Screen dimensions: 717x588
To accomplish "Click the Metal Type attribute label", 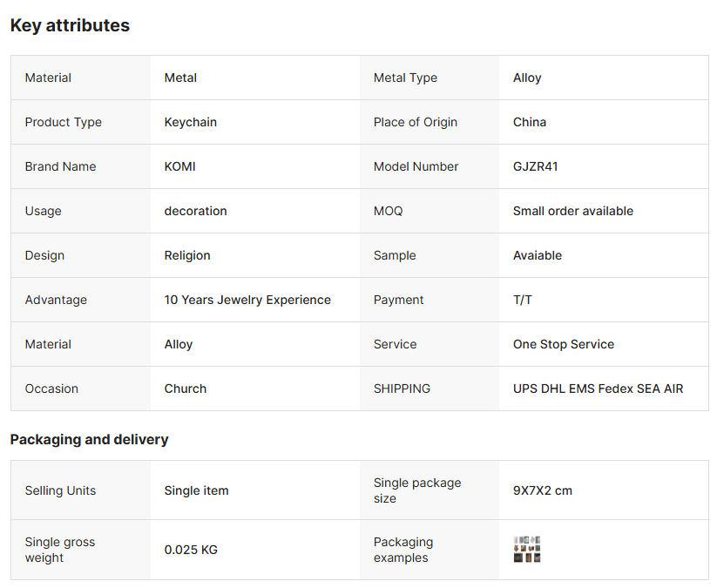I will coord(405,78).
